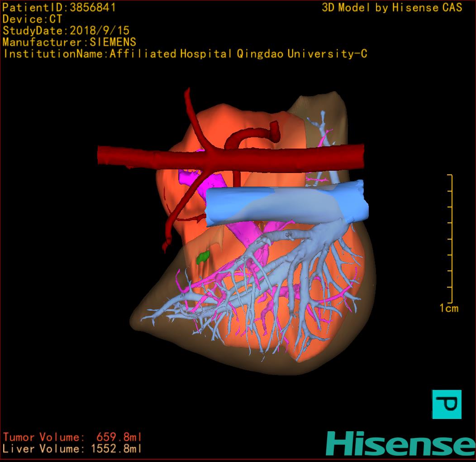Screen dimensions: 476x462
Task: Click the StudyDate:2018/9/15 text
Action: [x=66, y=30]
